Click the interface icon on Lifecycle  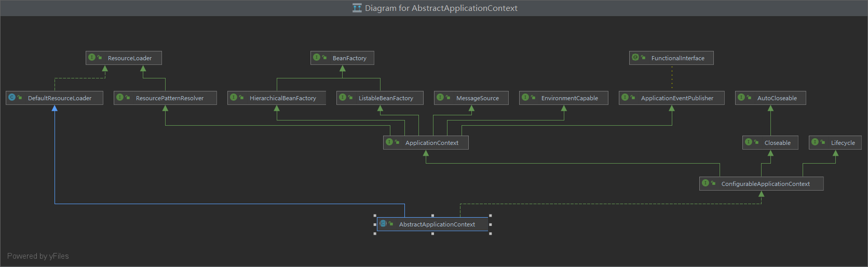[815, 142]
